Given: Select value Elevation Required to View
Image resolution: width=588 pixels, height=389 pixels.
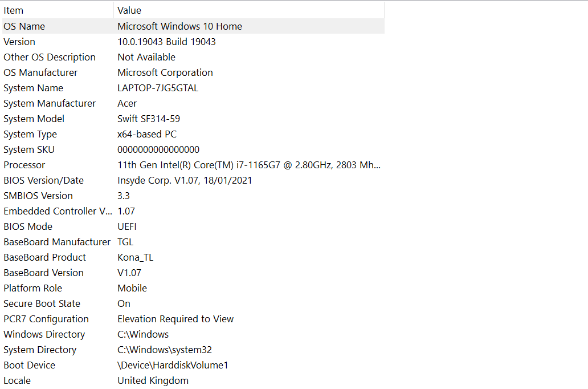Looking at the screenshot, I should pos(175,319).
